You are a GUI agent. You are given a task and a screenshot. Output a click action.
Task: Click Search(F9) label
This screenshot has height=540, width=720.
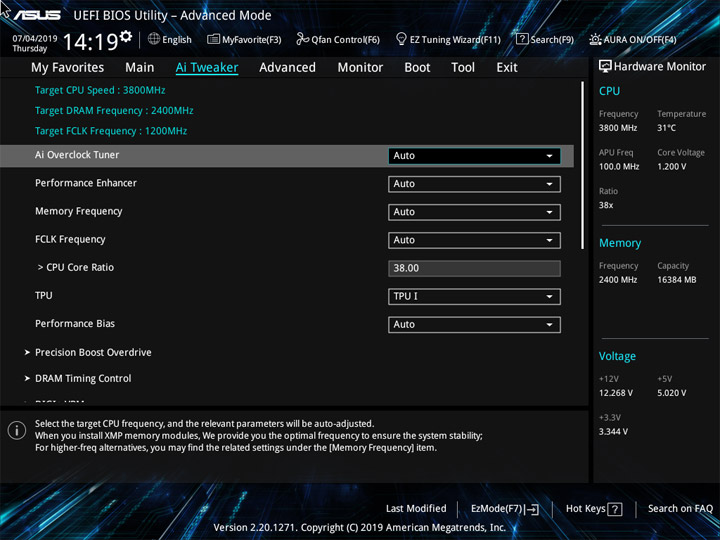pyautogui.click(x=552, y=39)
